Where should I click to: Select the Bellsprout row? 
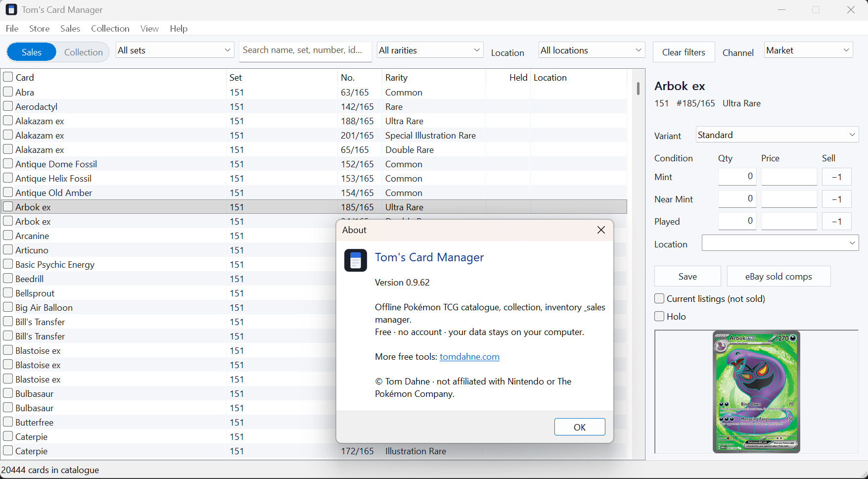pyautogui.click(x=168, y=293)
